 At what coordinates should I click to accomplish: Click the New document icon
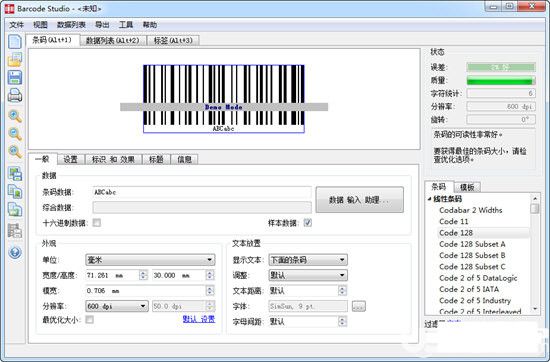coord(15,42)
